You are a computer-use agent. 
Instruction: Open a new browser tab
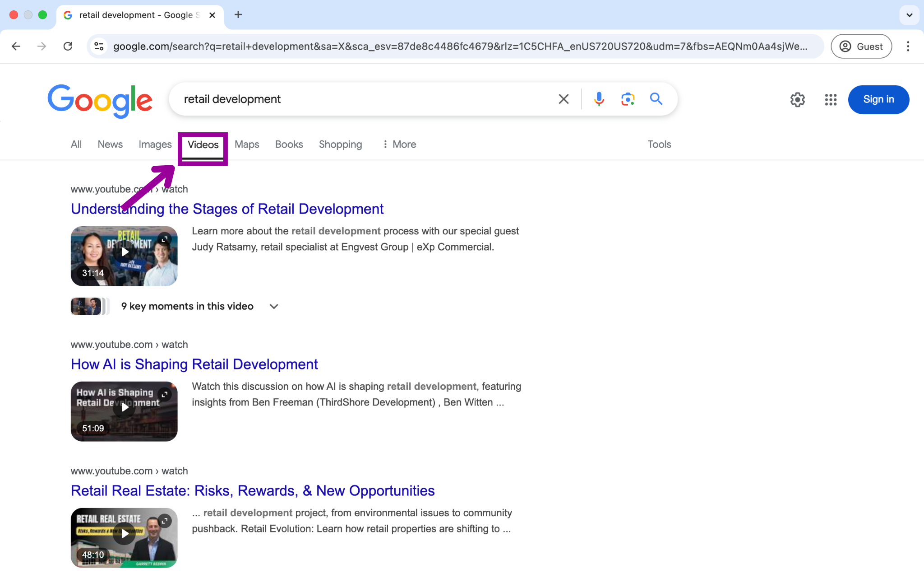[238, 14]
